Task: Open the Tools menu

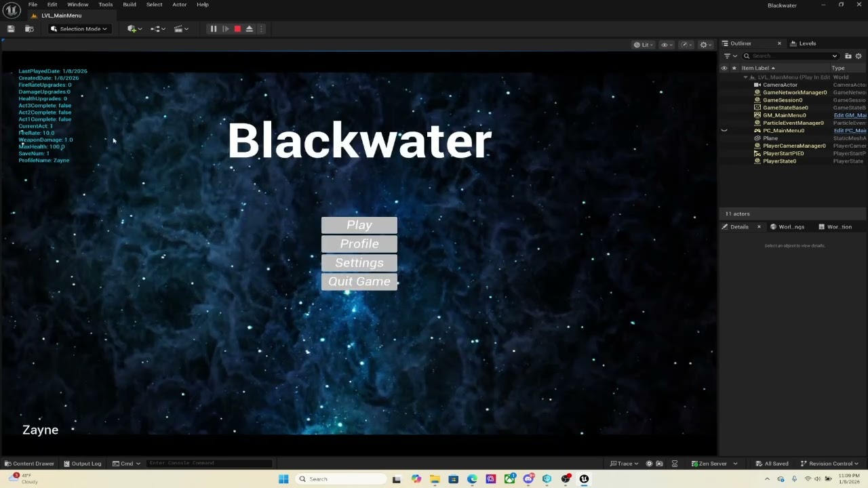Action: pyautogui.click(x=105, y=5)
